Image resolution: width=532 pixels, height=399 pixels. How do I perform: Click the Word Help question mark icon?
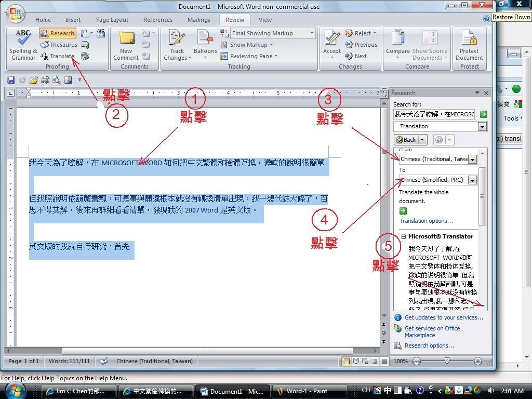[x=486, y=19]
